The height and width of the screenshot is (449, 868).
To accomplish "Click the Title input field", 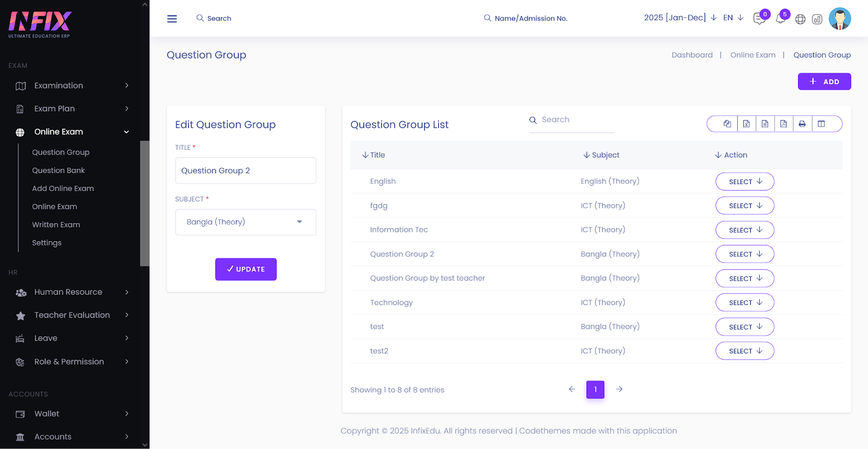I will click(x=245, y=170).
